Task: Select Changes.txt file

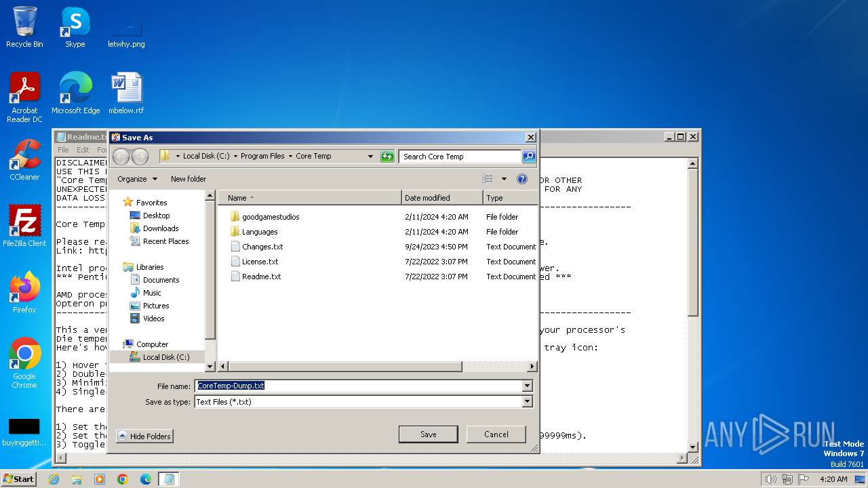Action: click(262, 247)
